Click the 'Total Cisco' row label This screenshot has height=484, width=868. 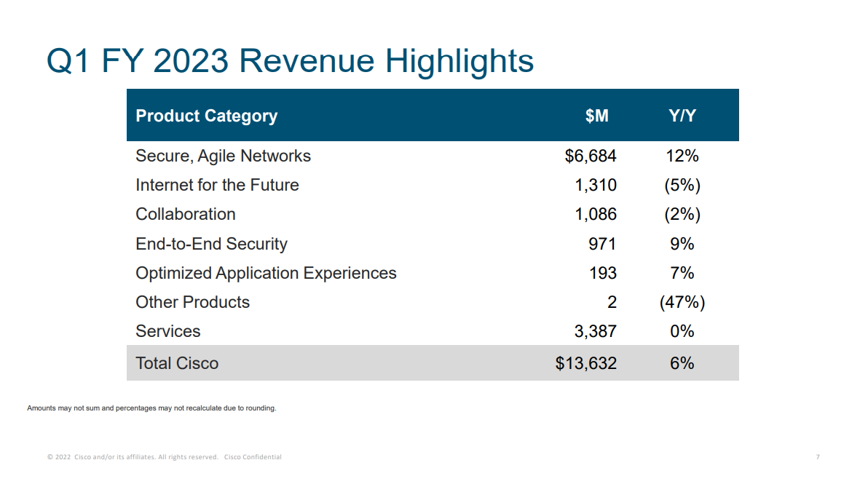[177, 363]
